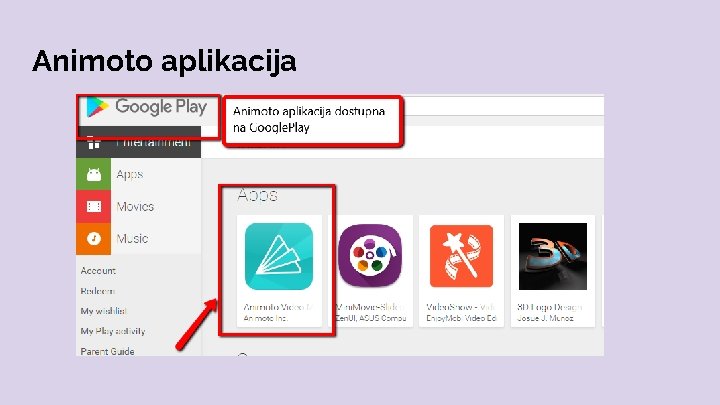The image size is (720, 405).
Task: Select the VideoShow orange app icon
Action: pos(461,256)
